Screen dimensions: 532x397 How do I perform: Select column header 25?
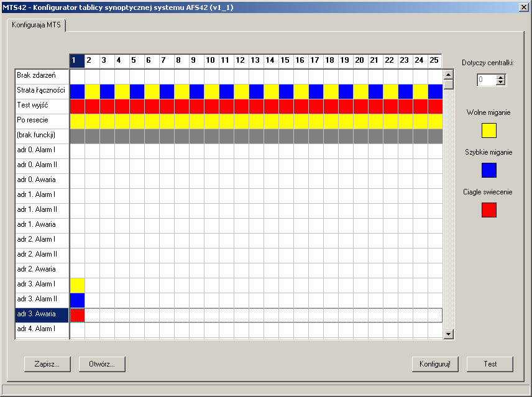[x=435, y=61]
